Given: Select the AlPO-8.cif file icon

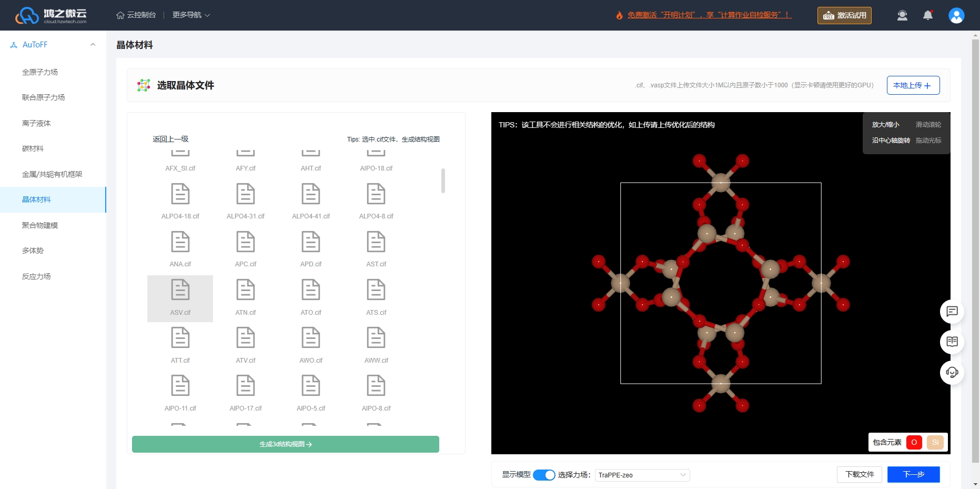Looking at the screenshot, I should point(376,386).
